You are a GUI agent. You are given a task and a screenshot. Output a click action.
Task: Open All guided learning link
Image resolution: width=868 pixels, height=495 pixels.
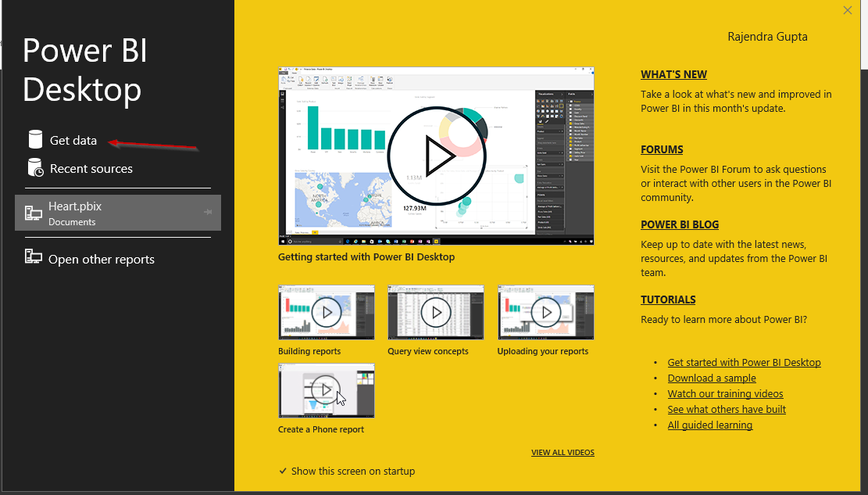click(709, 425)
